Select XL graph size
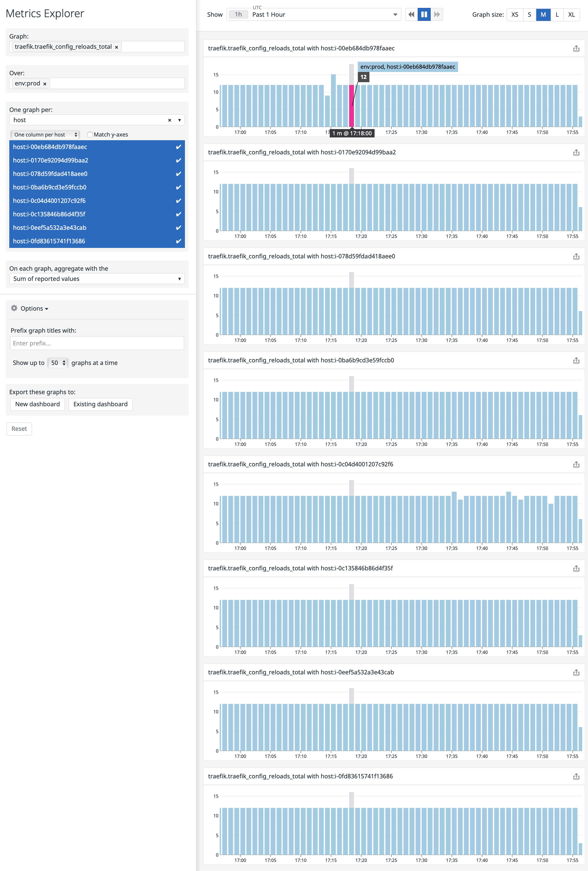 click(x=571, y=15)
